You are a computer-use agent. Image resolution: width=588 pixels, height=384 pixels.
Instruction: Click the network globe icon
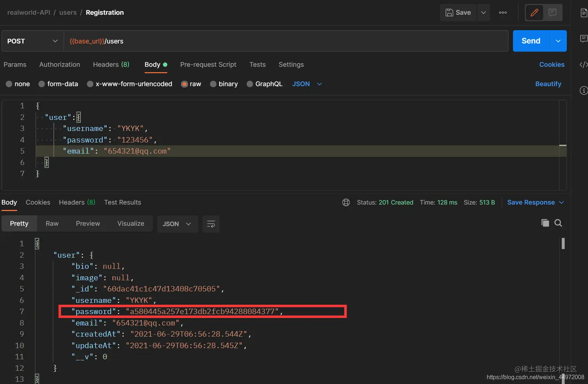pos(346,202)
